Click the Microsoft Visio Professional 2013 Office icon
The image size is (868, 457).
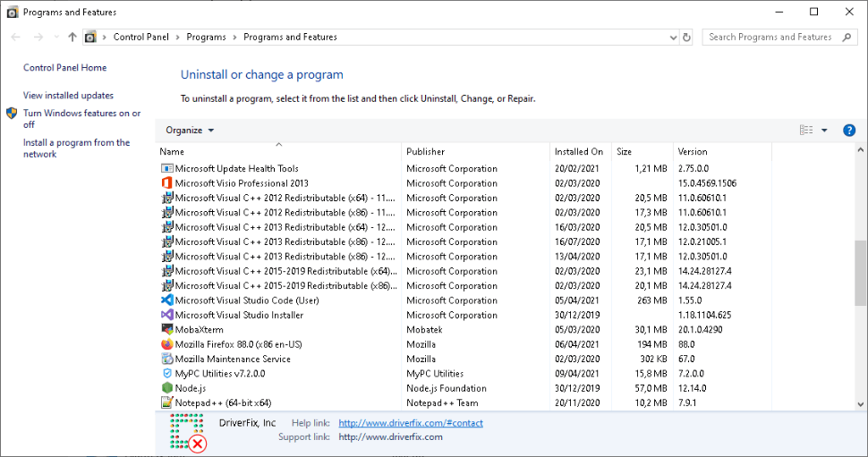(166, 183)
